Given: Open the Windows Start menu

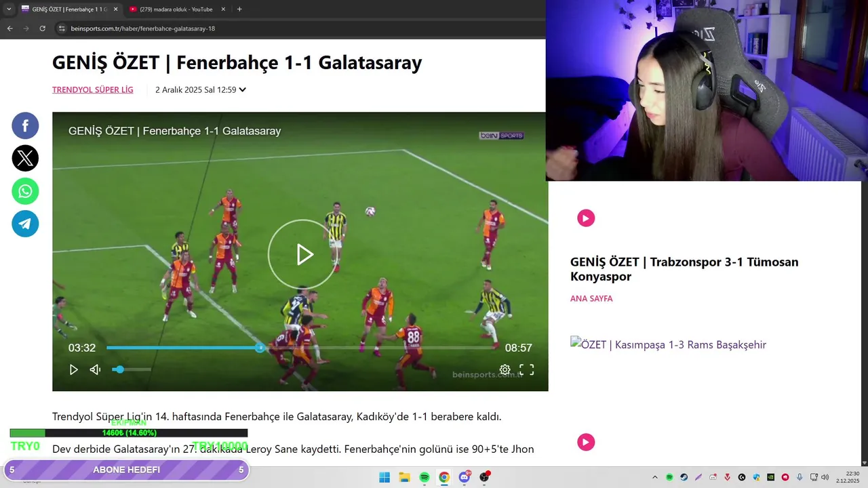Looking at the screenshot, I should pyautogui.click(x=384, y=477).
